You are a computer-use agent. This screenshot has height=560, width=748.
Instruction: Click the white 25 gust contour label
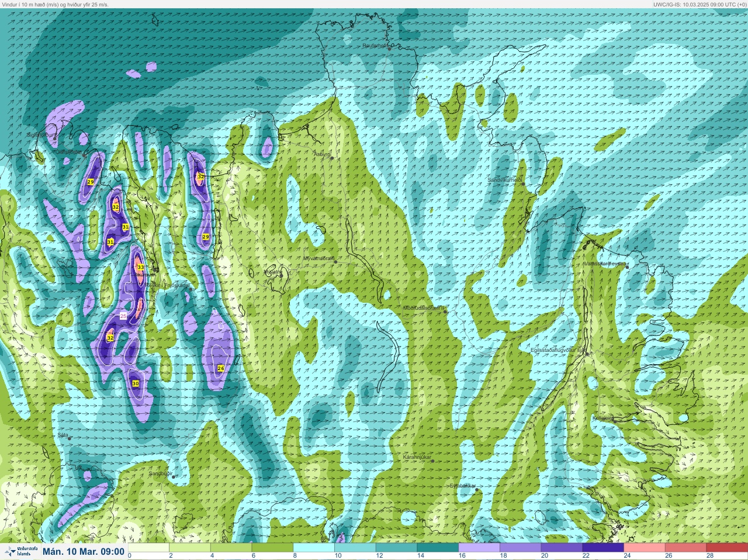point(123,316)
